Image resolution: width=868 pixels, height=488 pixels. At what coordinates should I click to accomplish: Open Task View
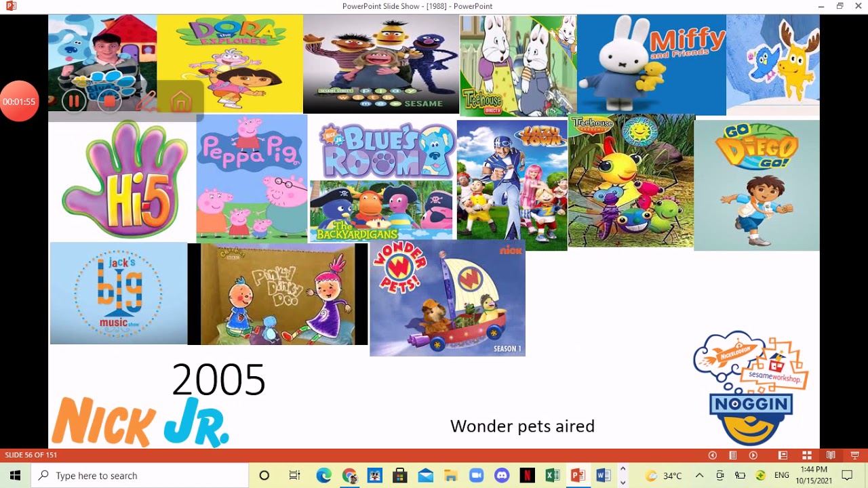[x=294, y=476]
